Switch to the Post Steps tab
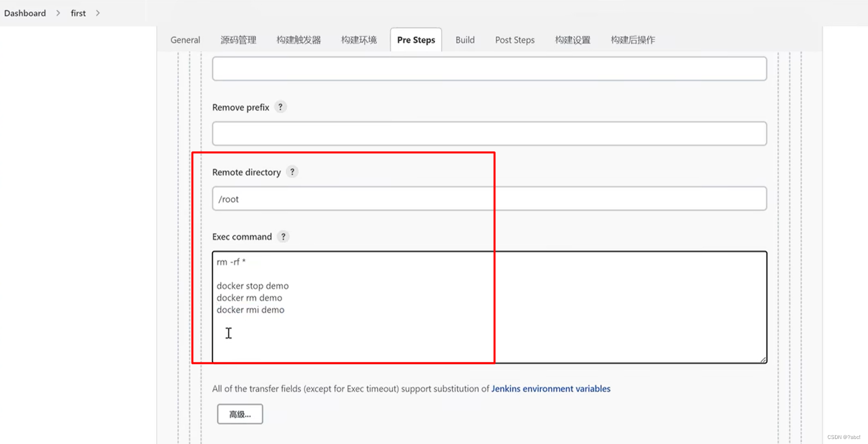This screenshot has width=868, height=444. coord(515,40)
